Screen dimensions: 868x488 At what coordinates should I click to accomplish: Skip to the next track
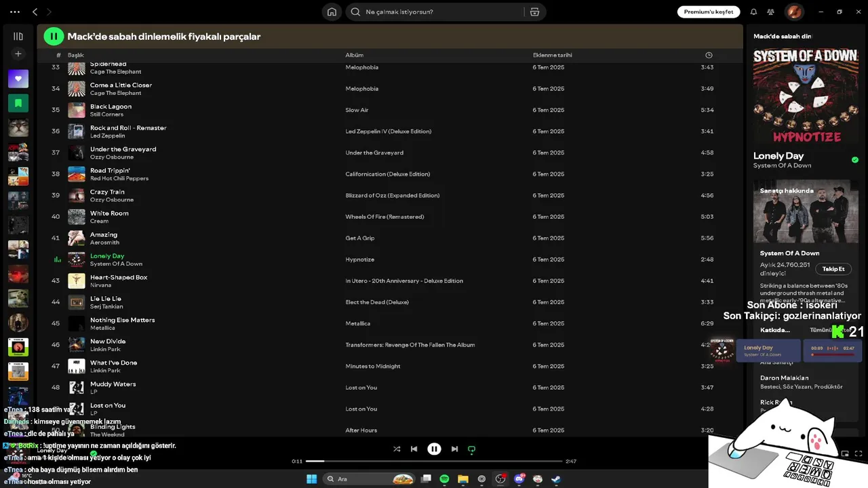[454, 449]
